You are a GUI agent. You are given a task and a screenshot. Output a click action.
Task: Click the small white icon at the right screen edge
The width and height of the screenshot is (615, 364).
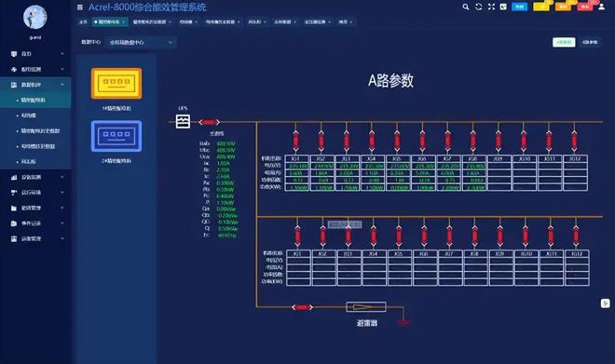605,303
